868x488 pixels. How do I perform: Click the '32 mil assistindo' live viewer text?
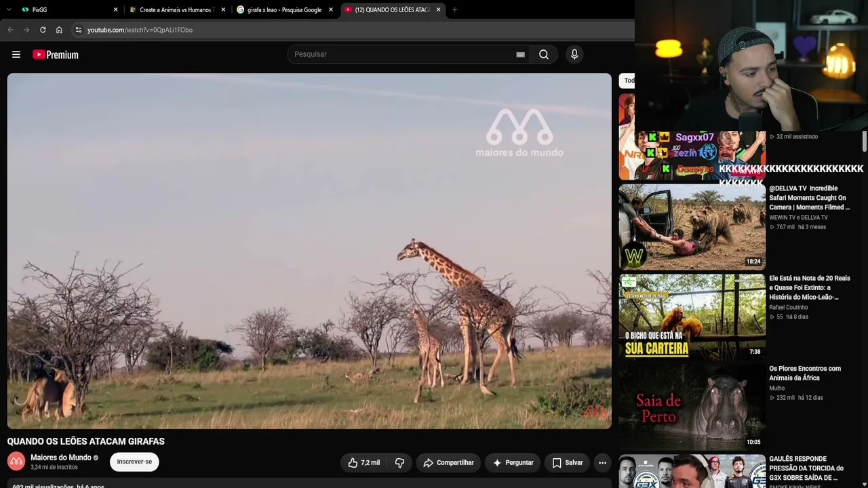pos(793,137)
